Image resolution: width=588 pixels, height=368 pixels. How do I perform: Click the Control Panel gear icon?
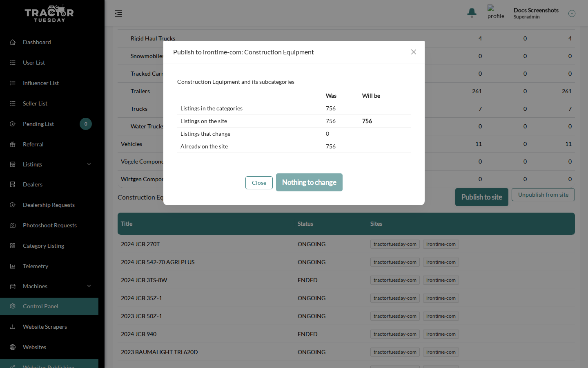tap(13, 306)
